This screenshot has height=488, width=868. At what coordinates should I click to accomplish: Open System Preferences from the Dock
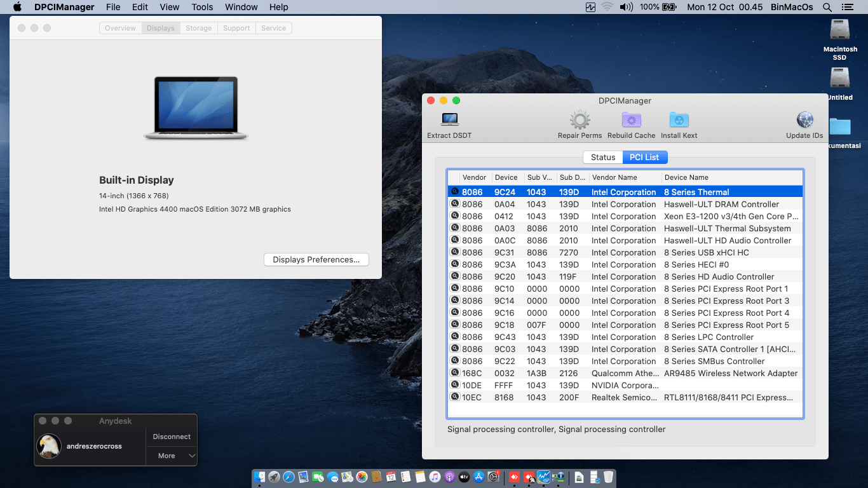point(493,477)
